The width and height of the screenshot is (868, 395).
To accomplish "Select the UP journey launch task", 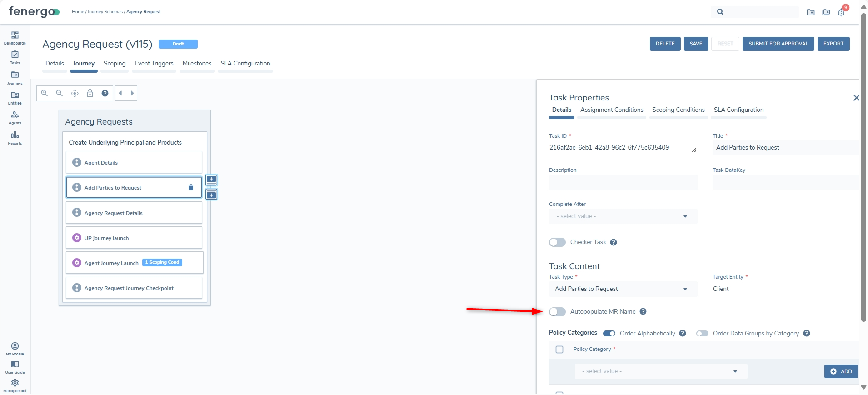I will point(134,238).
